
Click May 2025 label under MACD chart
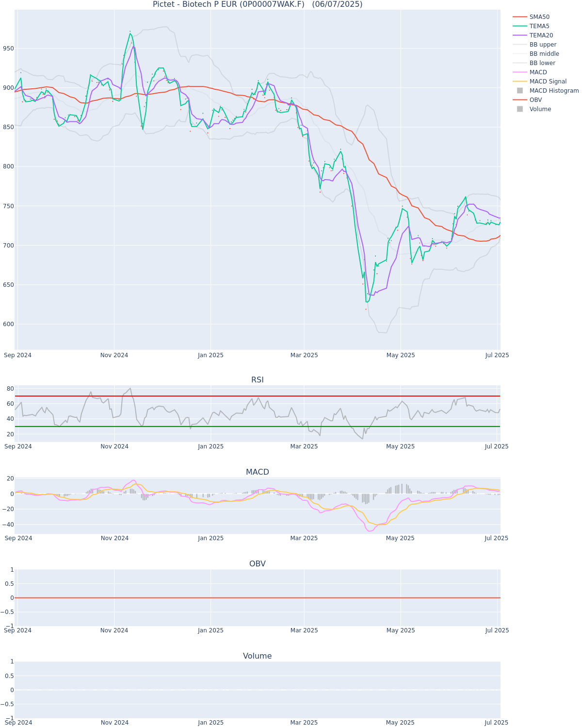click(401, 538)
